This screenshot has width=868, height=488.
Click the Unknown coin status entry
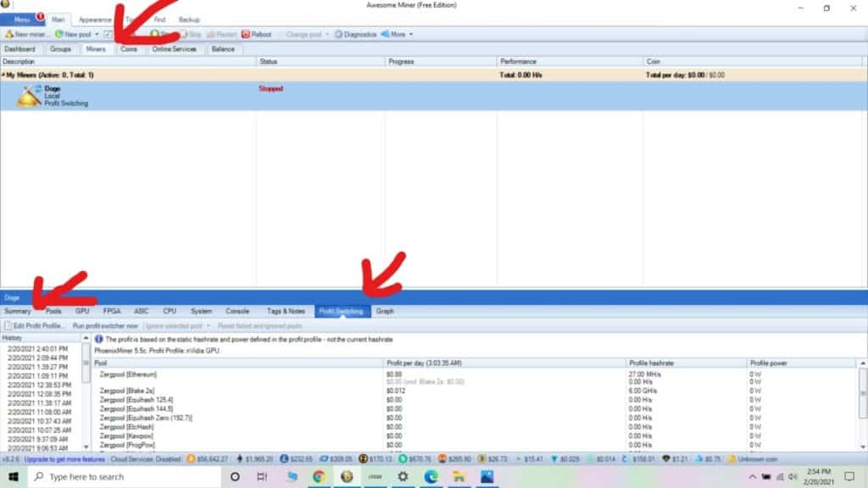pos(754,459)
